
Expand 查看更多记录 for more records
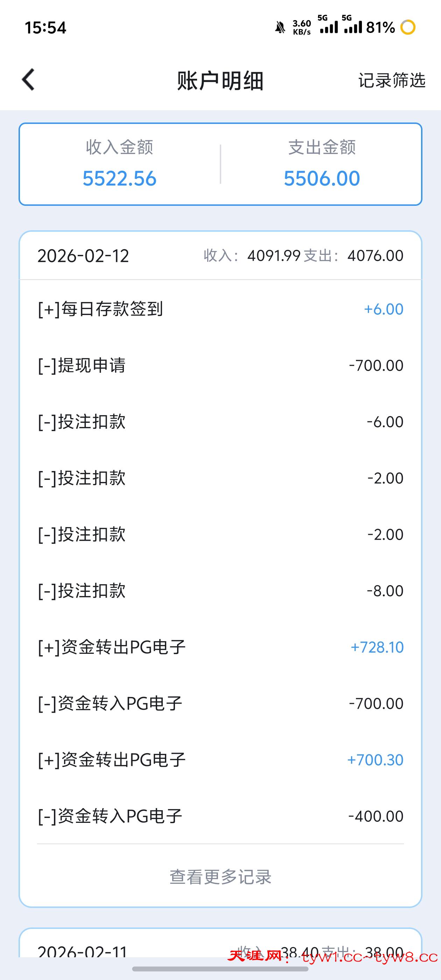pos(220,876)
